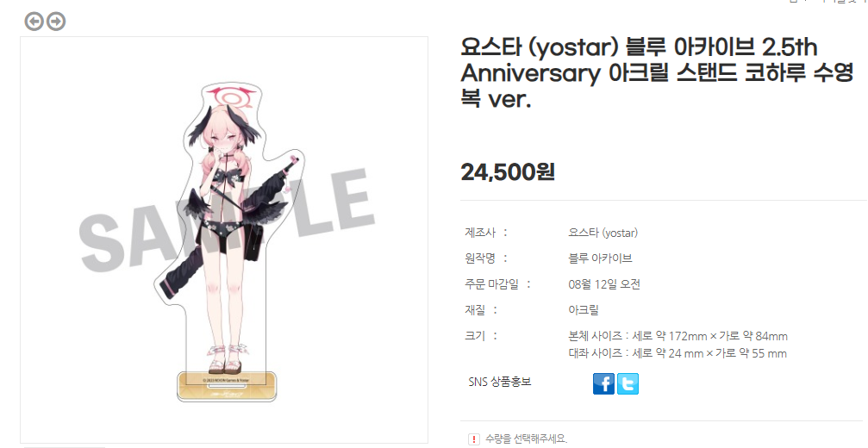Go to previous product with left arrow
Viewport: 868px width, 448px height.
pyautogui.click(x=34, y=22)
